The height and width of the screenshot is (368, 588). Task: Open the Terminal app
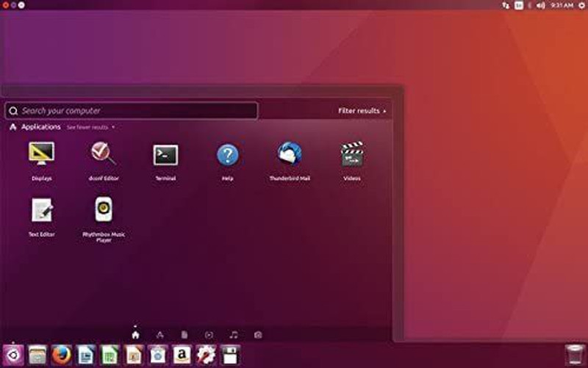[x=165, y=155]
